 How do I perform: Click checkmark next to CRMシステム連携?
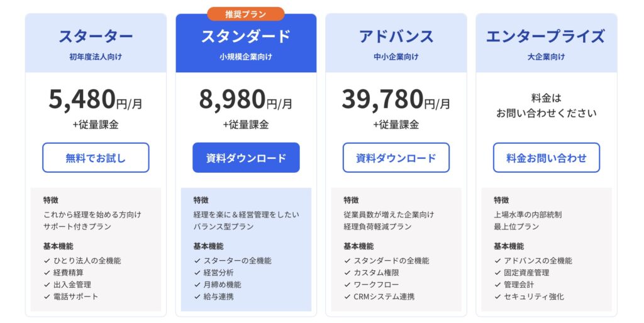(x=347, y=297)
